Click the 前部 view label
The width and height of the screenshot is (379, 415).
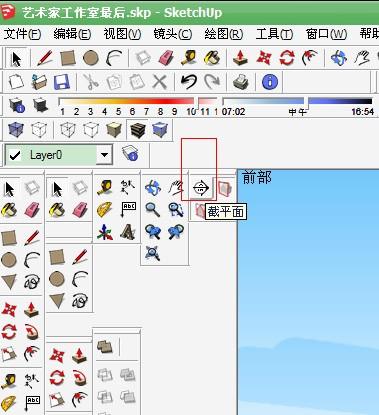(x=257, y=177)
